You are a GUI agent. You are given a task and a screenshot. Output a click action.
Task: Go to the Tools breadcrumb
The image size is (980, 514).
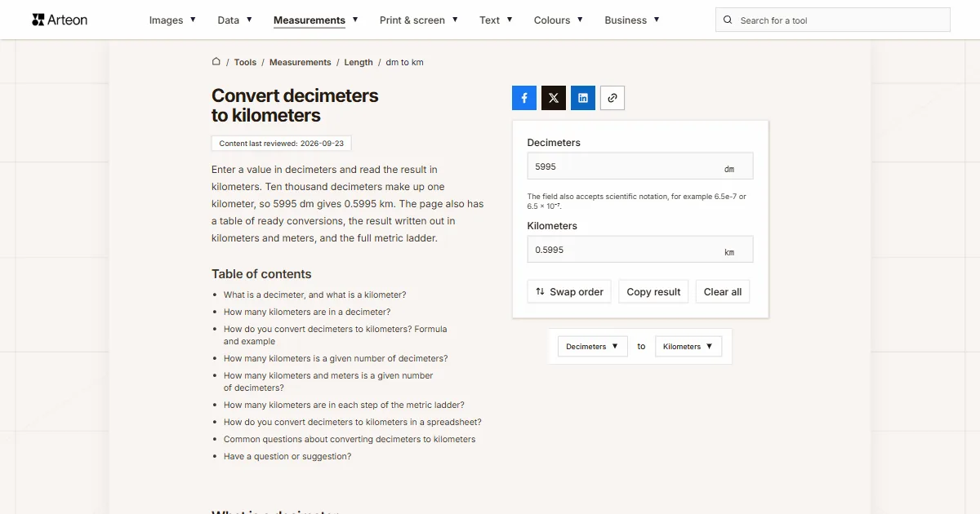click(x=245, y=62)
